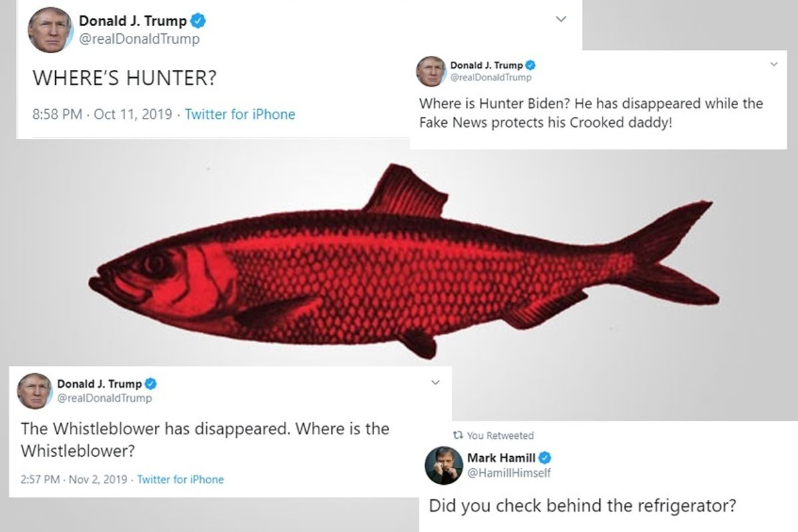The image size is (798, 532).
Task: Click verified badge next to Mark Hamill
Action: pos(545,458)
